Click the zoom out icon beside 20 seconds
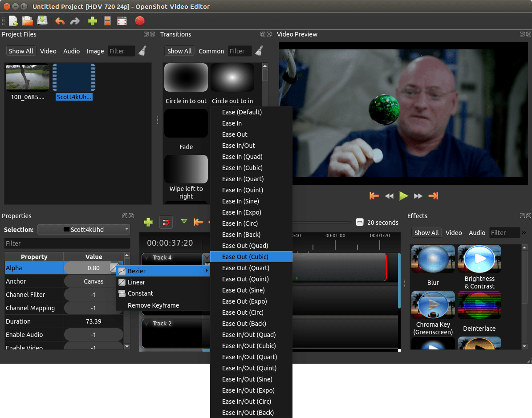 pyautogui.click(x=359, y=222)
